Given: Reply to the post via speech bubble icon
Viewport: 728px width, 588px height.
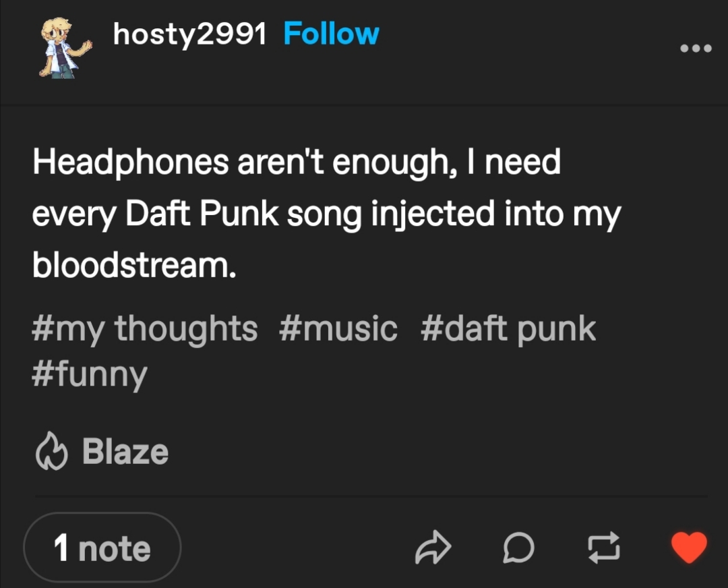Looking at the screenshot, I should point(518,548).
